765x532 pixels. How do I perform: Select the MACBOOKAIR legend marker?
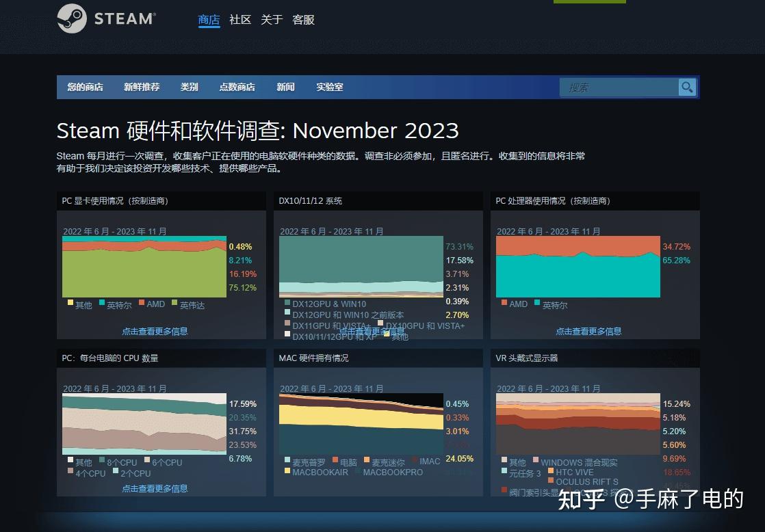point(287,472)
